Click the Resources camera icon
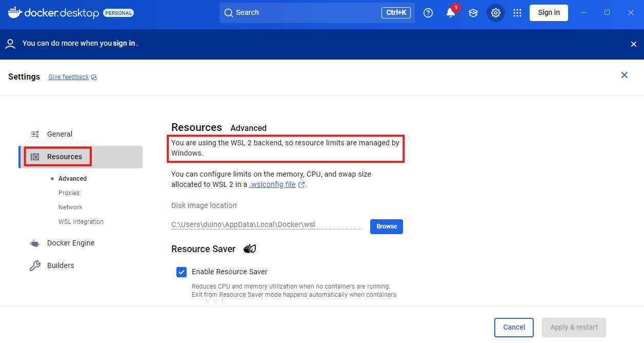Image resolution: width=644 pixels, height=343 pixels. [x=35, y=157]
